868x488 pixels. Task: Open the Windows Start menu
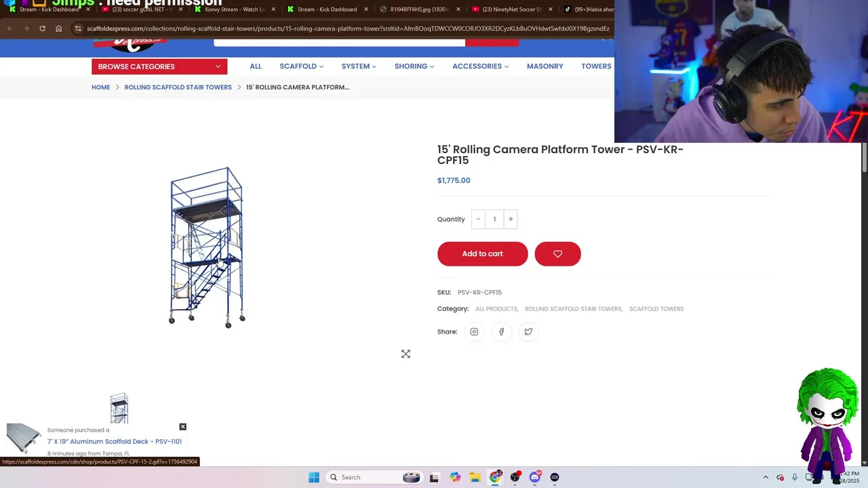pos(313,477)
